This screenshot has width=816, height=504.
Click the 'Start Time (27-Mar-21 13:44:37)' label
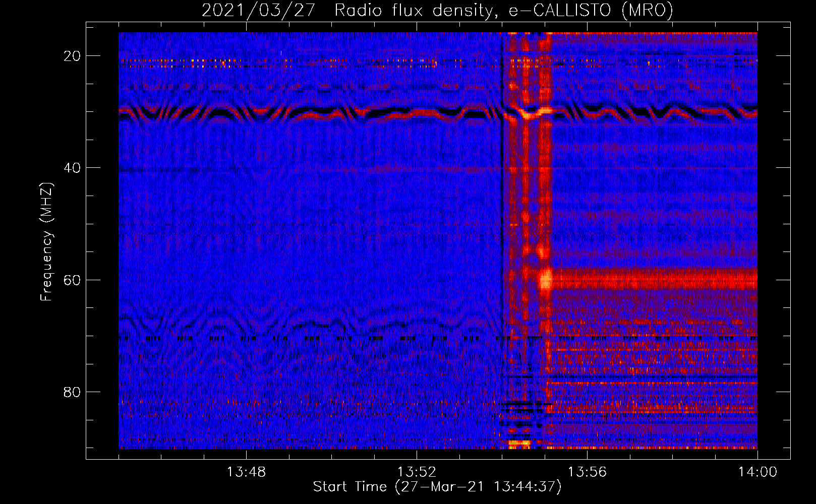click(437, 487)
